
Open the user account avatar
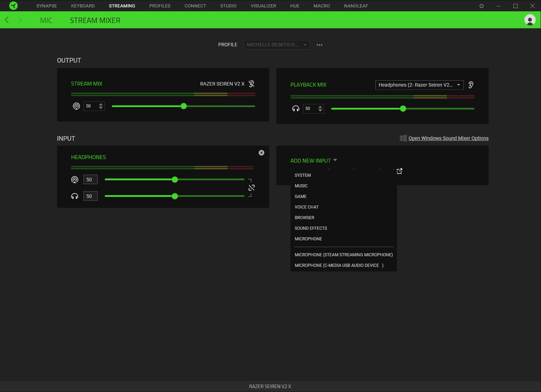530,20
